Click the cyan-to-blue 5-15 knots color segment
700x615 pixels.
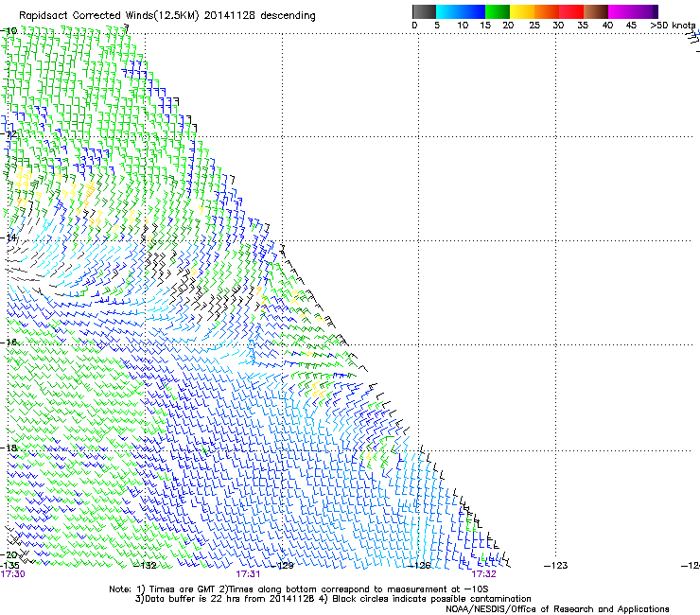(x=461, y=11)
